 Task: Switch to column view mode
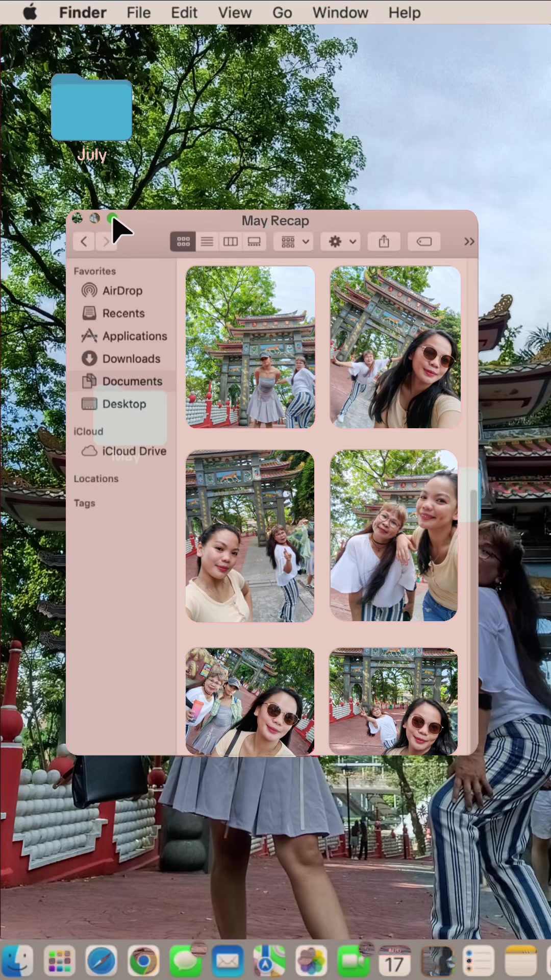coord(231,241)
